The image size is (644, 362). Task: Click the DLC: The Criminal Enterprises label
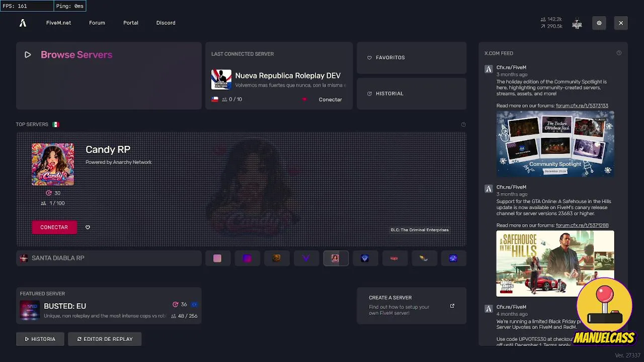coord(420,230)
